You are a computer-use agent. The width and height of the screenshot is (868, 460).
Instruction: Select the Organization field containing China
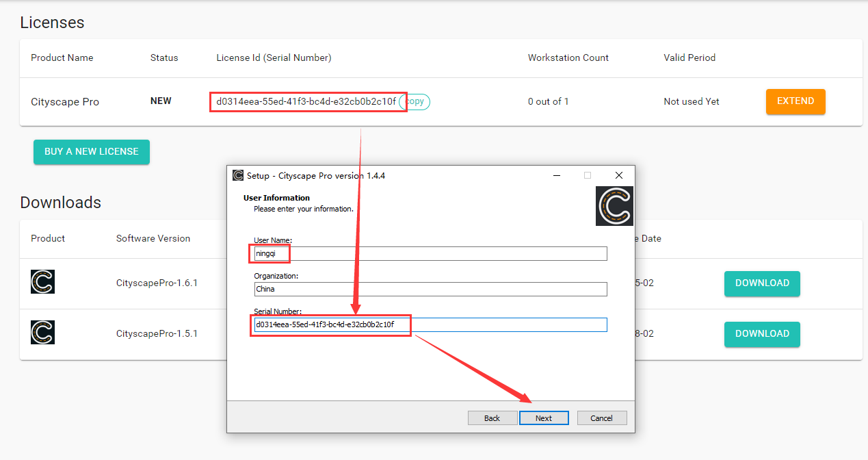click(430, 289)
